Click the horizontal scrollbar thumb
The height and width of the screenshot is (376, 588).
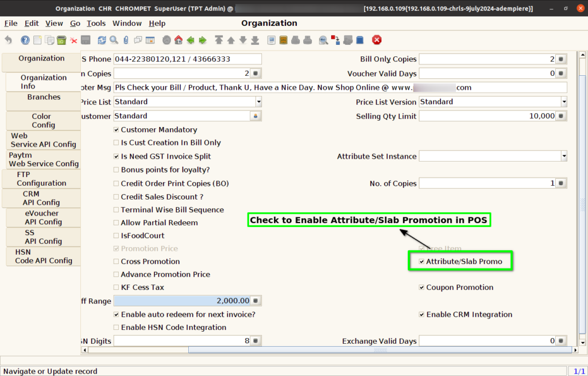(x=380, y=350)
